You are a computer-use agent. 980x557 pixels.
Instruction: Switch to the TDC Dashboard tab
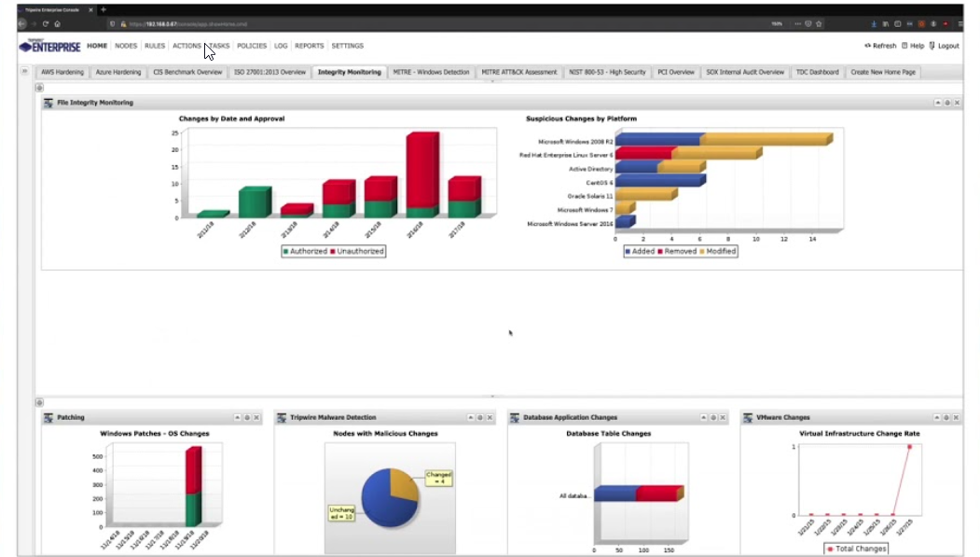(818, 72)
